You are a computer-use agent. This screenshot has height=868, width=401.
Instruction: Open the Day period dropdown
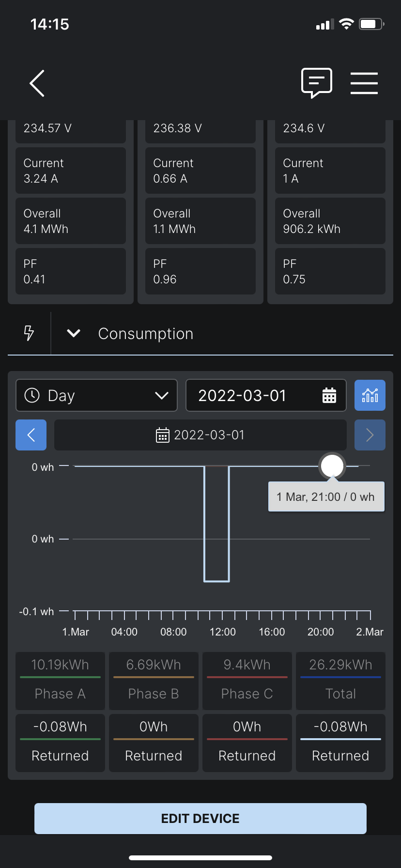pyautogui.click(x=97, y=395)
